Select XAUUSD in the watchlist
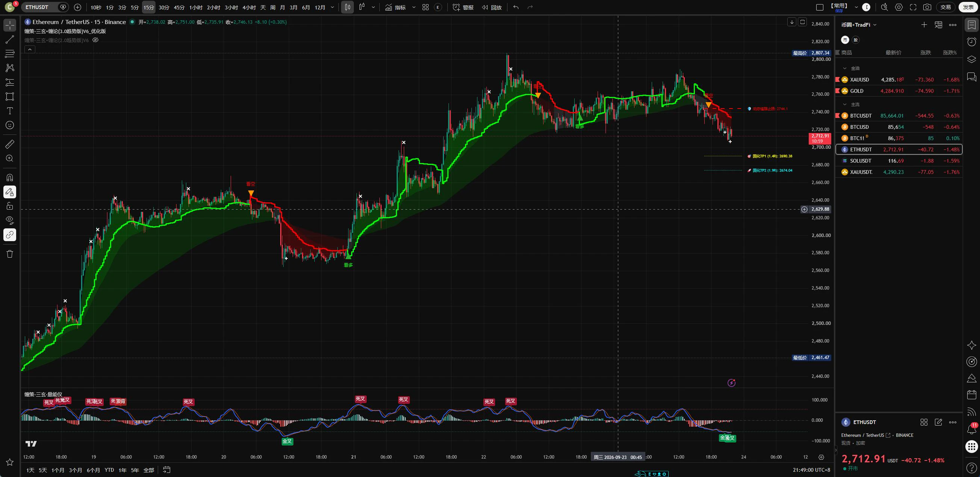This screenshot has height=477, width=980. [x=899, y=80]
